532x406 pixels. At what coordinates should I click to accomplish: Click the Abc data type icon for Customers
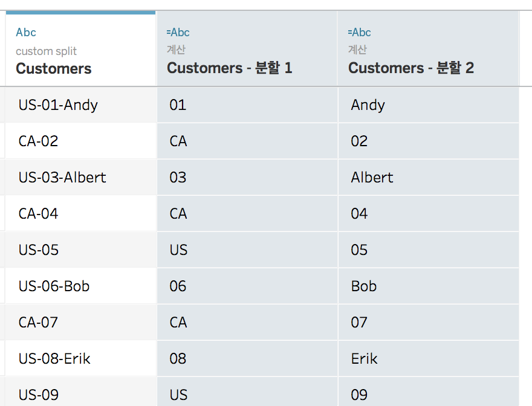coord(26,33)
